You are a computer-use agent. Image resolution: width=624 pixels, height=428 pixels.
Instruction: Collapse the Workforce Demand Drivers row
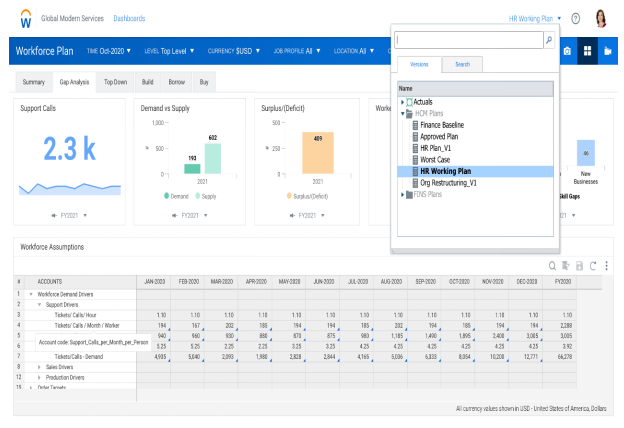[31, 294]
